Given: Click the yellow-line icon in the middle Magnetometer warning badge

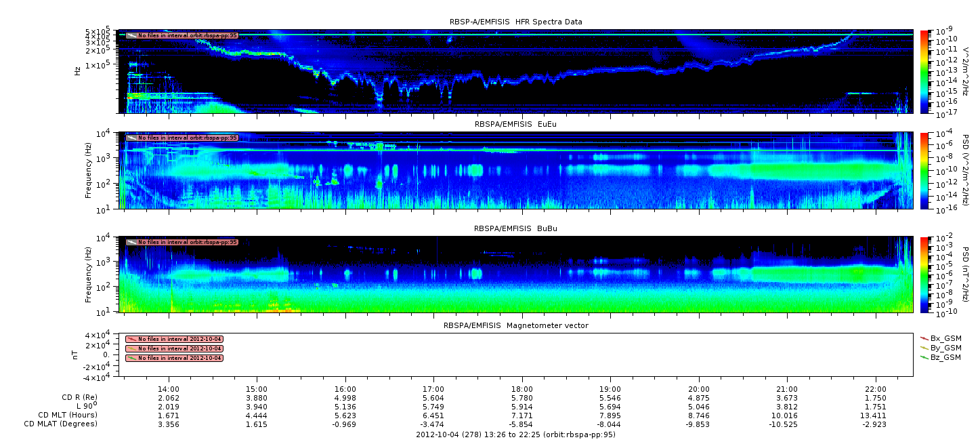Looking at the screenshot, I should point(132,348).
